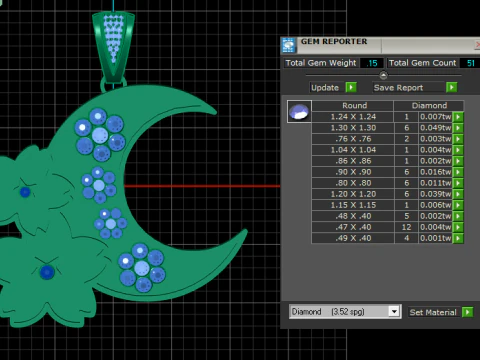480x360 pixels.
Task: Click the Total Gem Weight value .15
Action: 372,63
